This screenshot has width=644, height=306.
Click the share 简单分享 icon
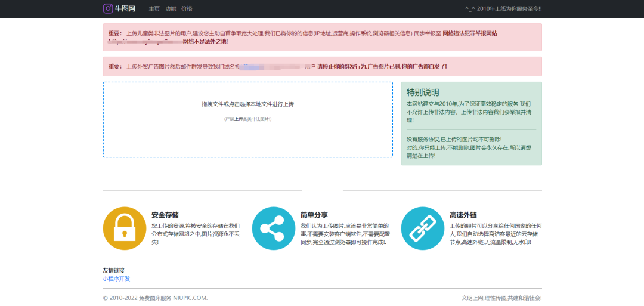[x=274, y=228]
